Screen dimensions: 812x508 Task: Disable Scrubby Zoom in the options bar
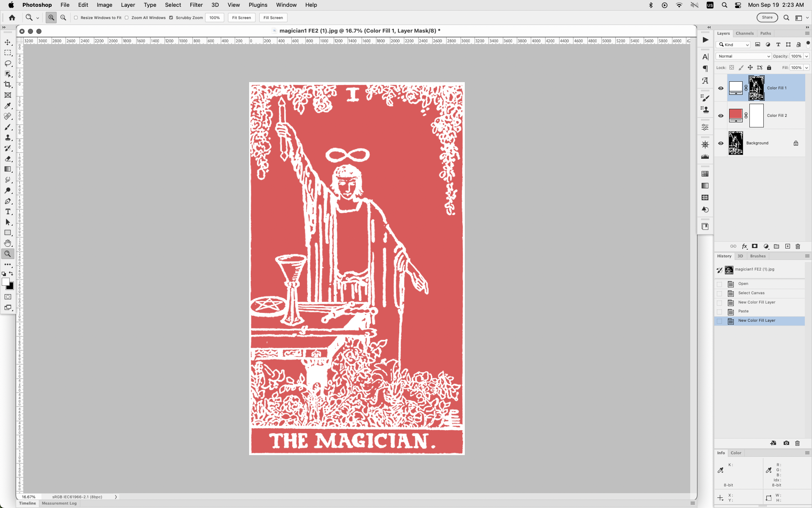click(x=171, y=18)
